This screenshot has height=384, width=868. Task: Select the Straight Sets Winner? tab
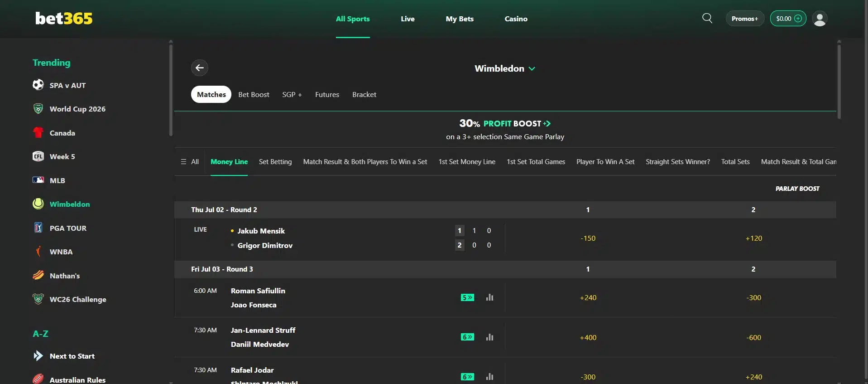678,162
